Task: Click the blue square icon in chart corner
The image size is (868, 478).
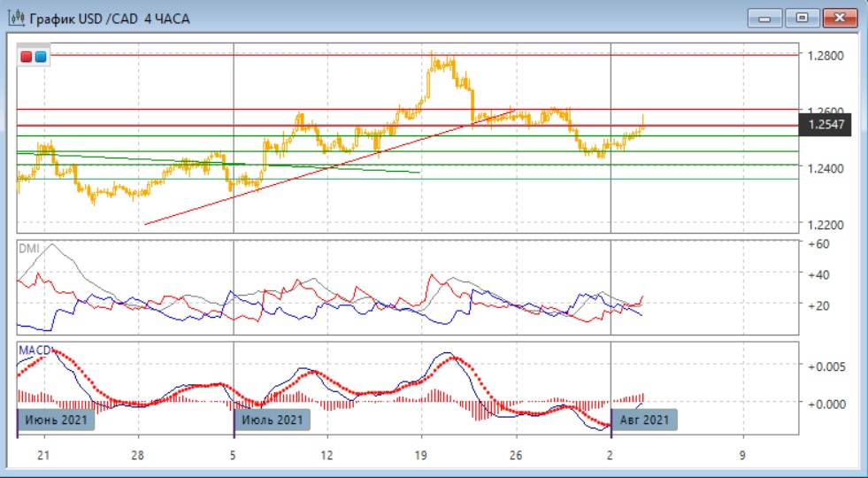Action: click(41, 58)
